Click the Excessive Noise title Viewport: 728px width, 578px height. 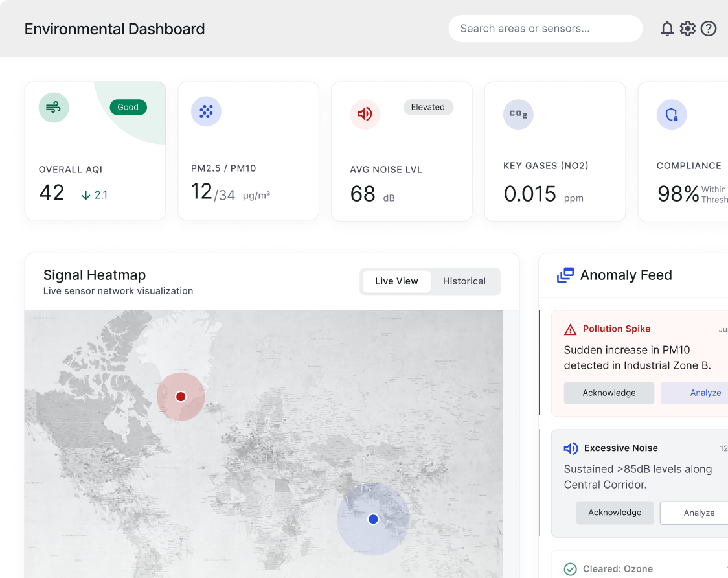[620, 448]
